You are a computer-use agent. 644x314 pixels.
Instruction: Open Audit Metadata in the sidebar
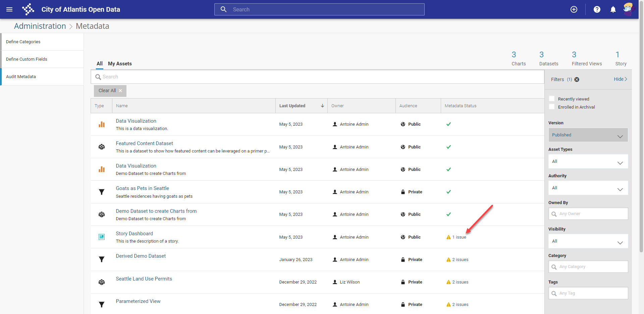pyautogui.click(x=42, y=77)
